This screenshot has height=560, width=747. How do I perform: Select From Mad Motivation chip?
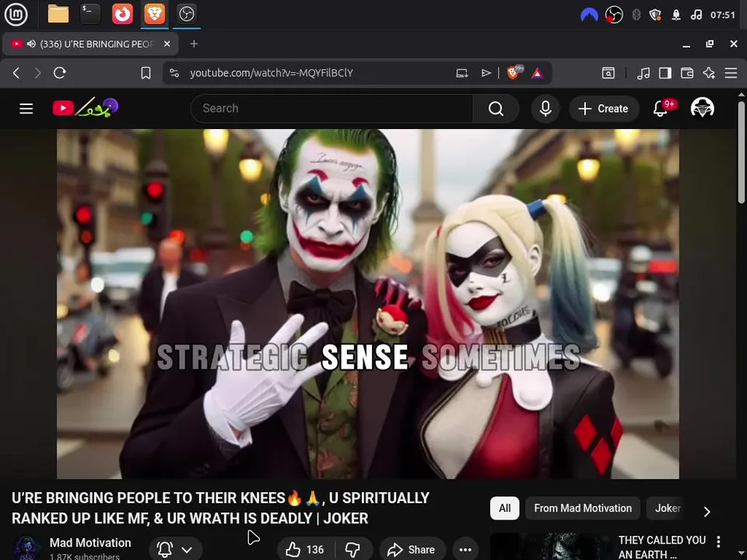click(x=583, y=508)
